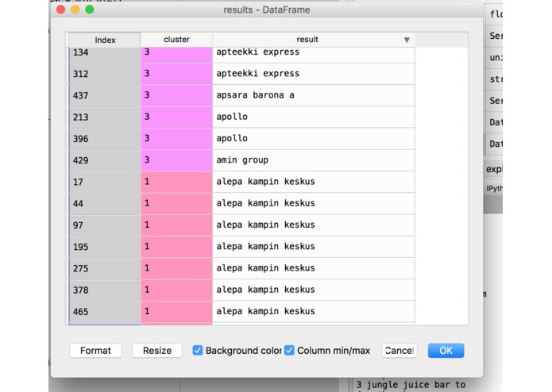Select row index 312
The image size is (552, 392).
click(105, 74)
